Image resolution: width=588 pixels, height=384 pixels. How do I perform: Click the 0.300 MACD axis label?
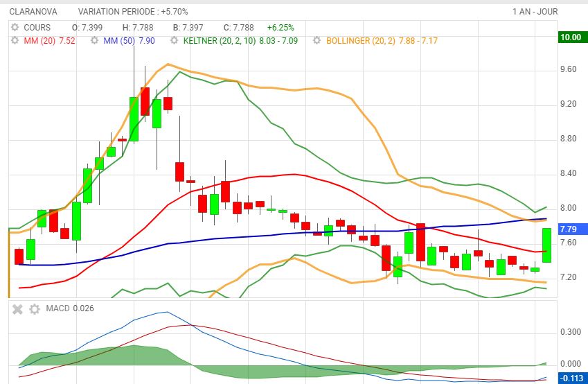571,332
